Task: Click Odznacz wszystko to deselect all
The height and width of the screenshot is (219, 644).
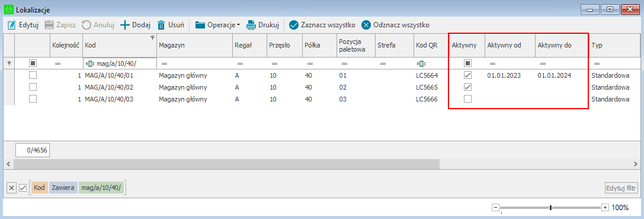Action: [395, 25]
